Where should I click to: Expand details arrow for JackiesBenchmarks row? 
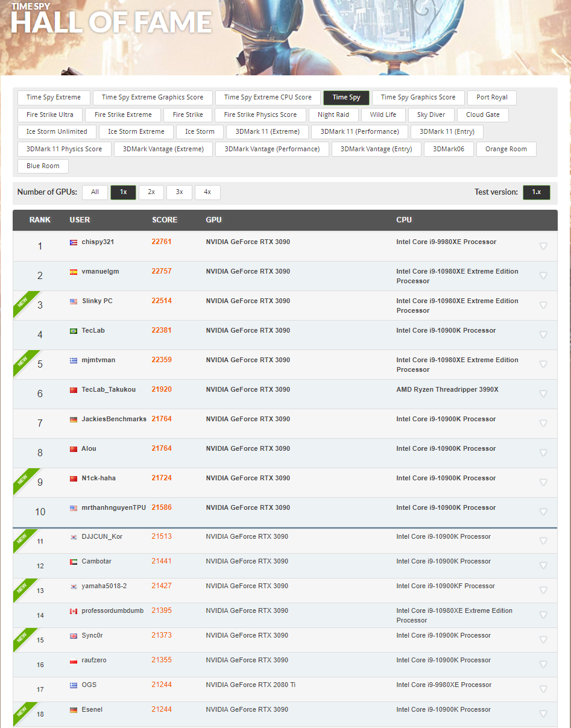(543, 423)
